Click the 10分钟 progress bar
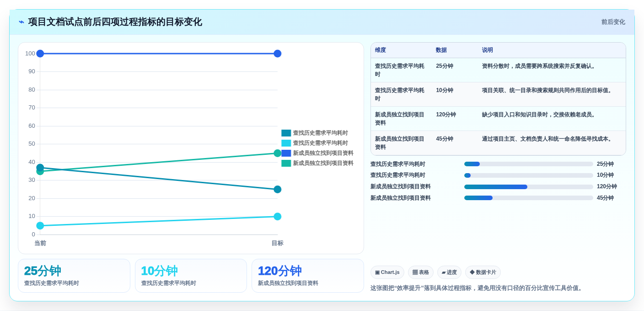Screen dimensions: 644x311 pyautogui.click(x=529, y=175)
